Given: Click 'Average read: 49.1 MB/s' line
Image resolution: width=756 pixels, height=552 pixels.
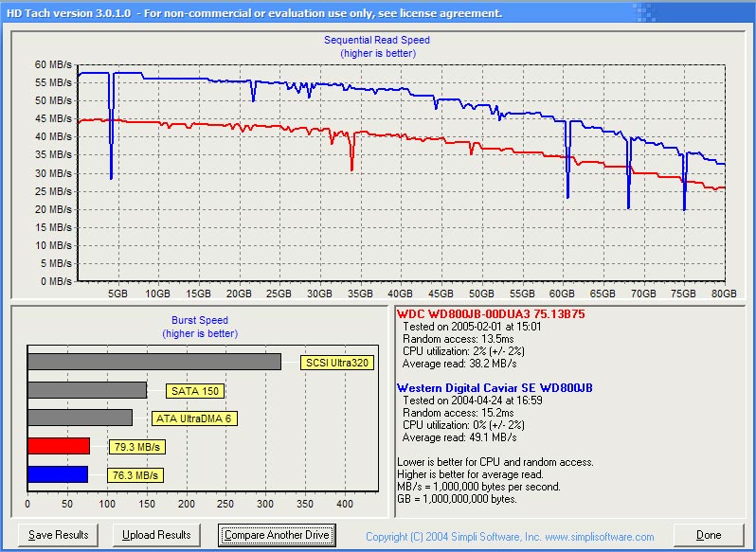Looking at the screenshot, I should tap(459, 437).
